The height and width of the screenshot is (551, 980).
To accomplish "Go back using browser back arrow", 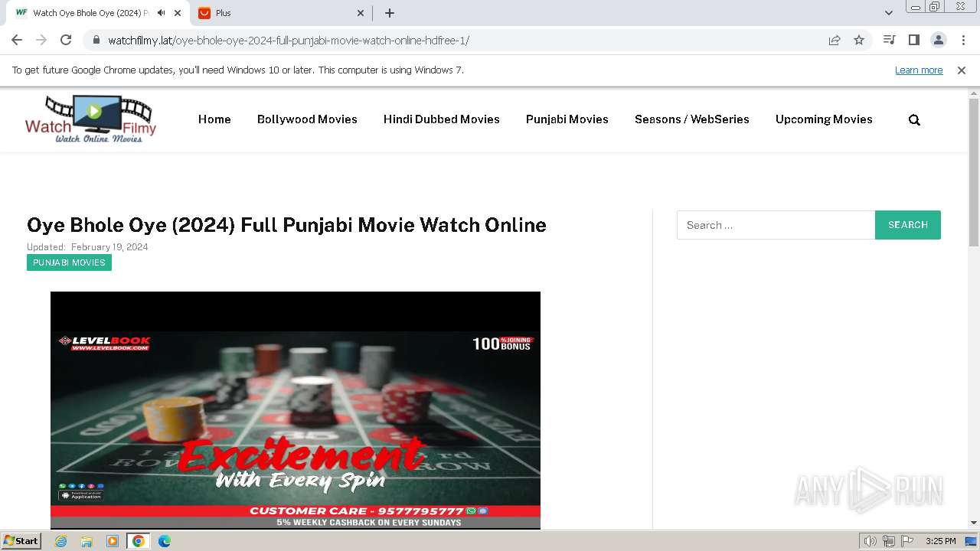I will (17, 40).
